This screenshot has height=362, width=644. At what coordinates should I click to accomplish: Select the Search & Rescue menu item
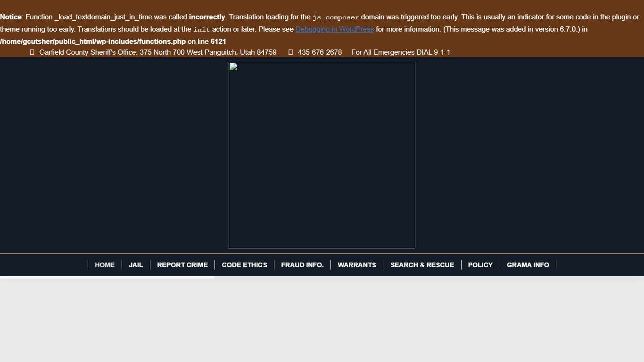(x=422, y=265)
